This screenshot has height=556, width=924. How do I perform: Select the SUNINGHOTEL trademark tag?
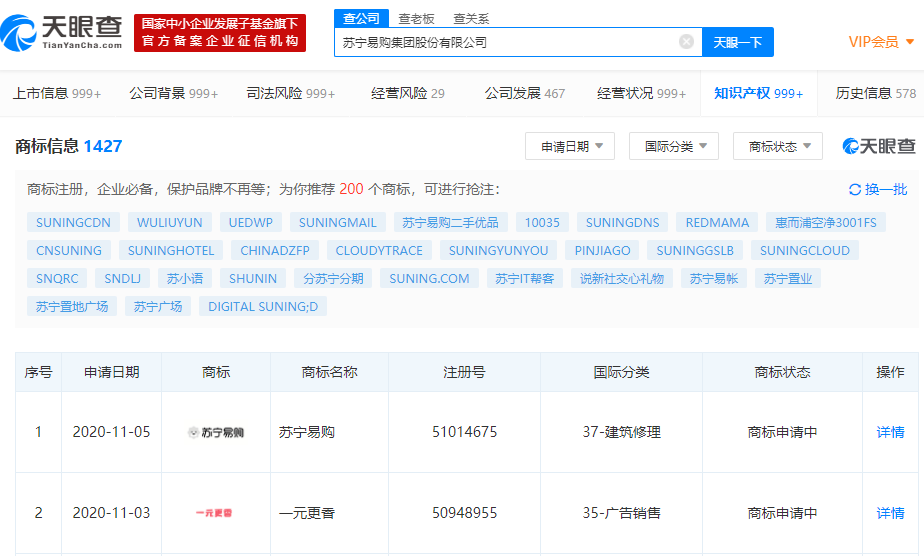click(x=171, y=250)
